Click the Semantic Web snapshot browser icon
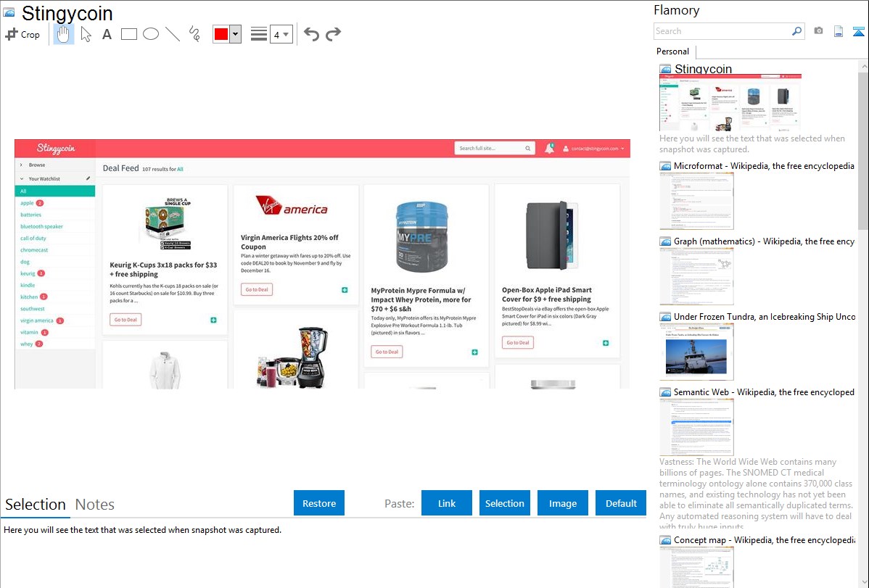This screenshot has width=869, height=588. coord(665,392)
